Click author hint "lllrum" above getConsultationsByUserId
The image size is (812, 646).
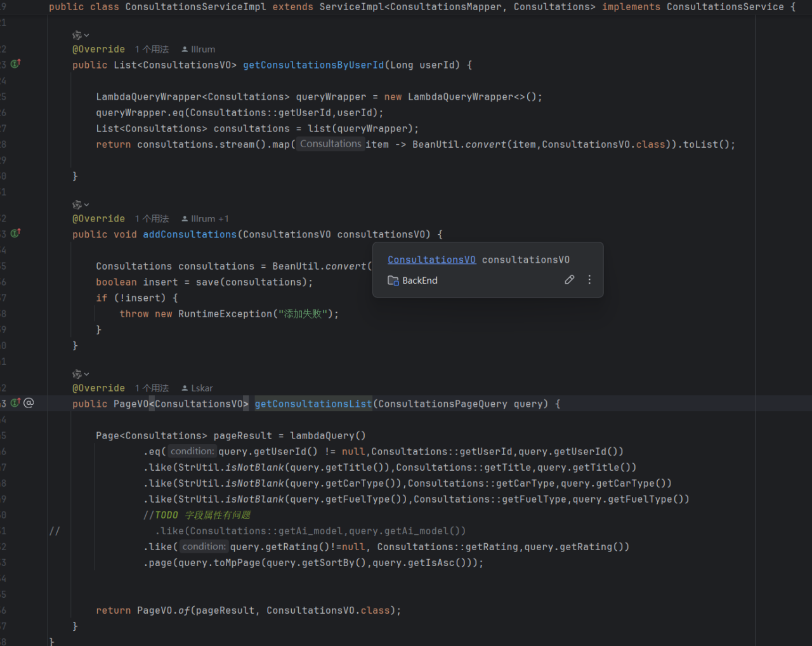(x=198, y=49)
